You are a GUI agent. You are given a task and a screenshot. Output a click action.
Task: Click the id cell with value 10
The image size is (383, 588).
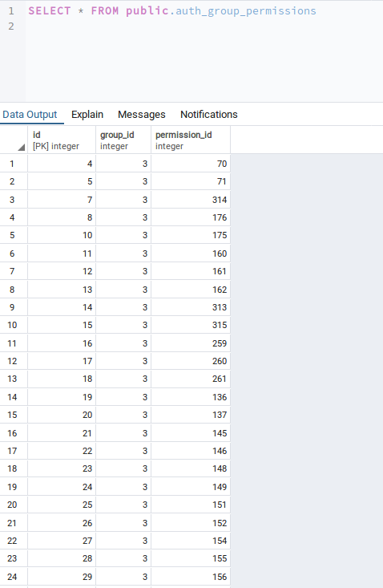click(62, 236)
